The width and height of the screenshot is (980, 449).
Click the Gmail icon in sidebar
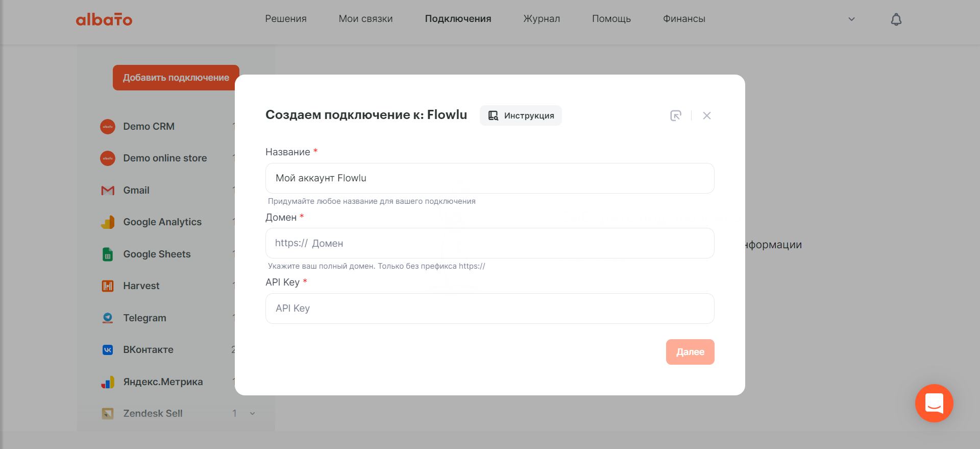[x=108, y=191]
